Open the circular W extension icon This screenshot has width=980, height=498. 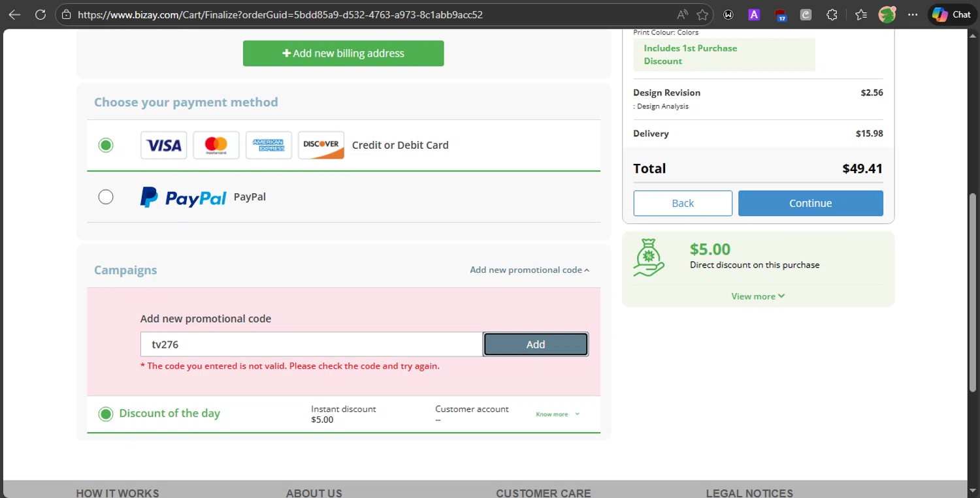tap(728, 14)
